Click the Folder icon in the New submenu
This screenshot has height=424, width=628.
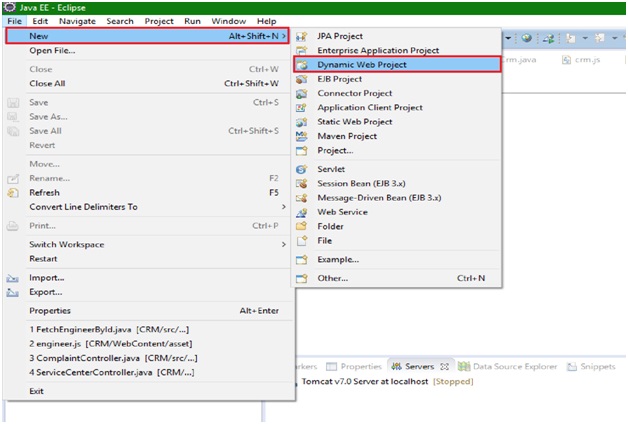coord(301,226)
